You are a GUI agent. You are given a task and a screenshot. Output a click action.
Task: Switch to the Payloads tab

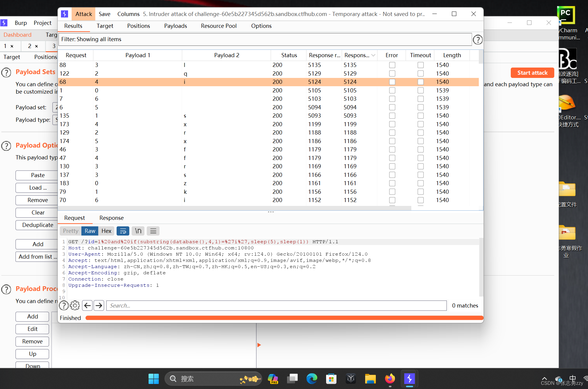pos(175,26)
